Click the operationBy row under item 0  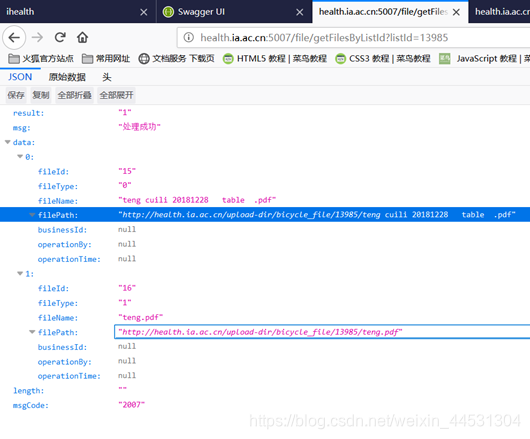click(x=265, y=244)
